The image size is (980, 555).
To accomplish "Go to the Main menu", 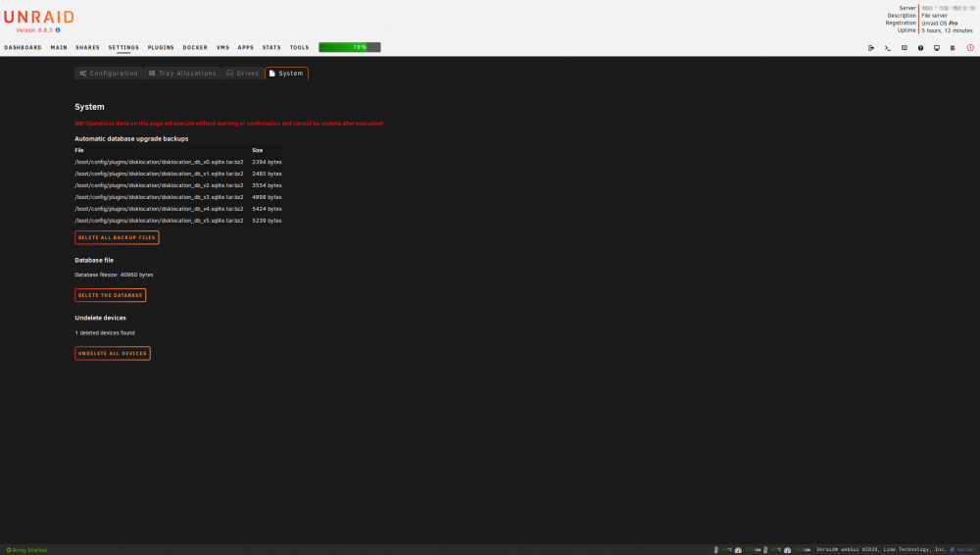I will pos(59,47).
